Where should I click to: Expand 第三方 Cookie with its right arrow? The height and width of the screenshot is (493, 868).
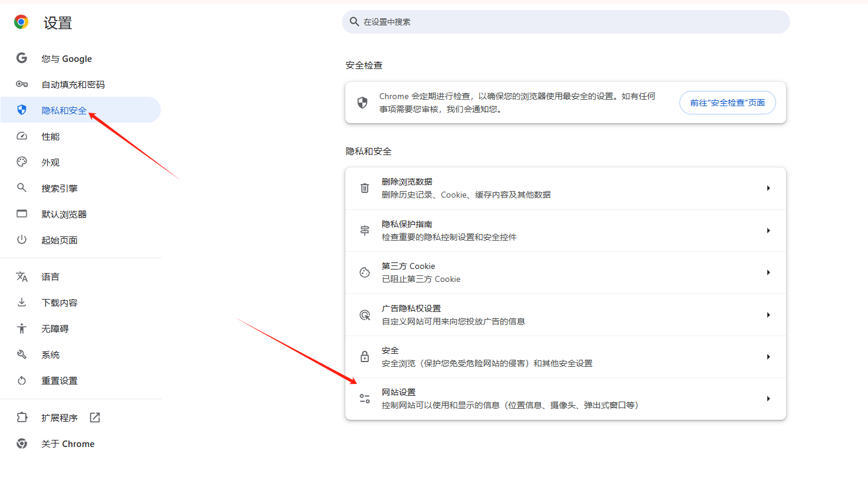pyautogui.click(x=768, y=272)
